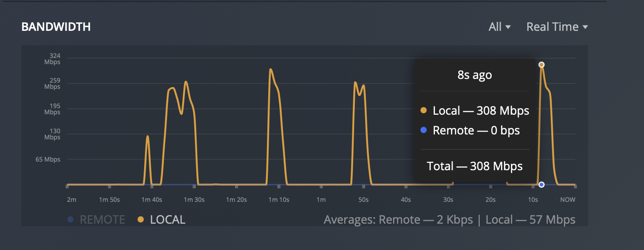Click the 324 Mbps axis label
The image size is (644, 250).
coord(52,59)
